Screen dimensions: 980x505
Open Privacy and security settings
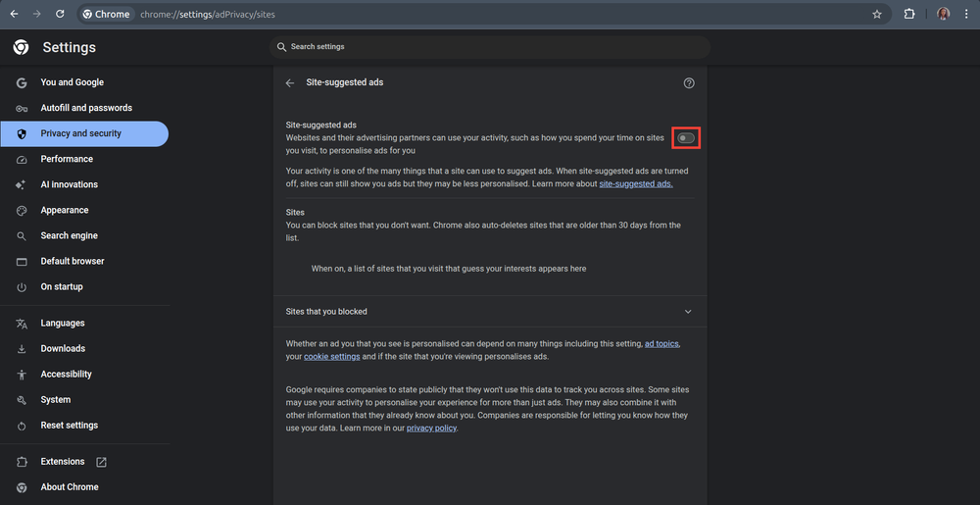click(80, 133)
